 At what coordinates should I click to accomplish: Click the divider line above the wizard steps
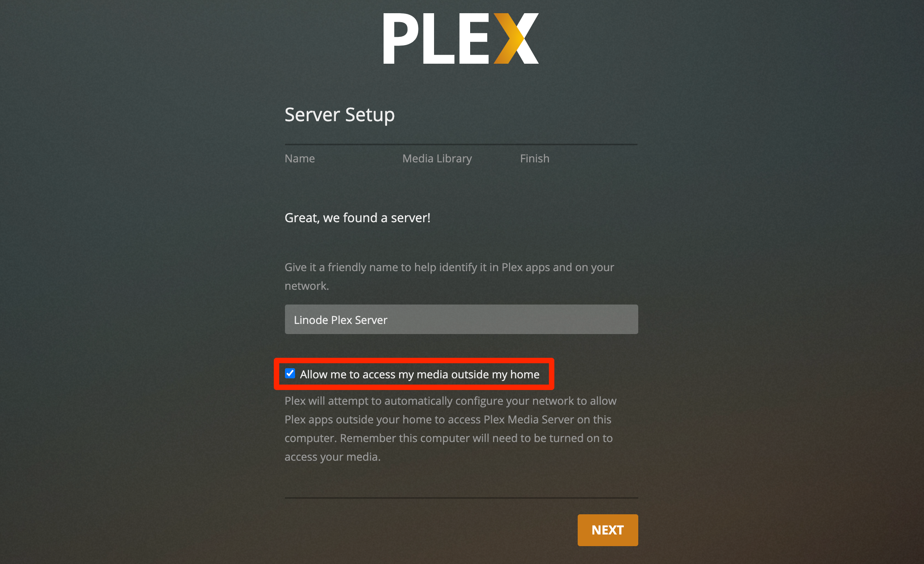460,144
